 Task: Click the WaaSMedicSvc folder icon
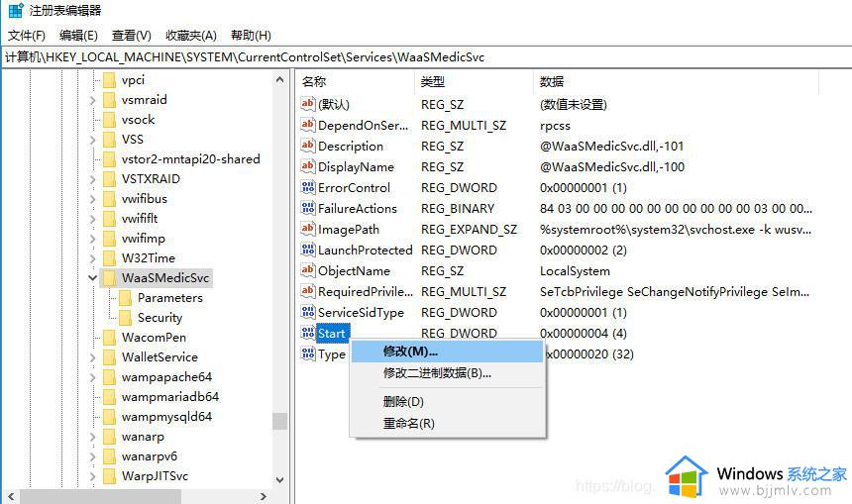pyautogui.click(x=109, y=278)
